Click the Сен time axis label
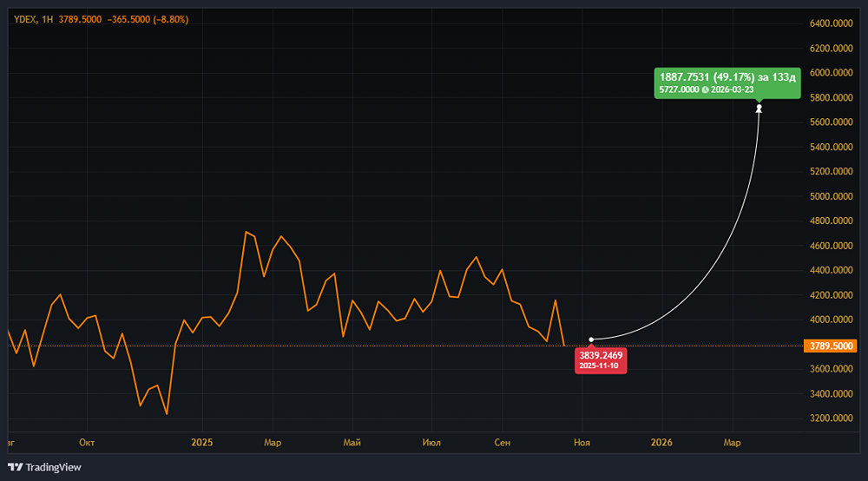Image resolution: width=868 pixels, height=481 pixels. click(502, 442)
